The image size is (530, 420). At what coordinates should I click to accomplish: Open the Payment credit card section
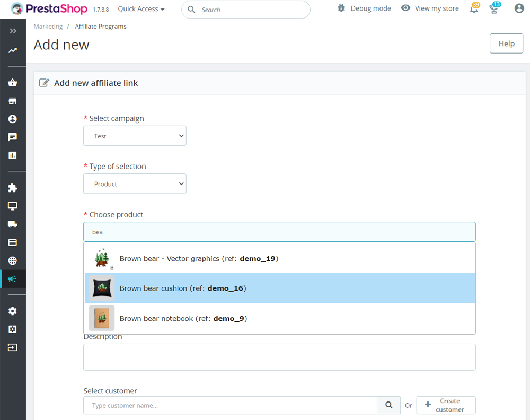[13, 242]
